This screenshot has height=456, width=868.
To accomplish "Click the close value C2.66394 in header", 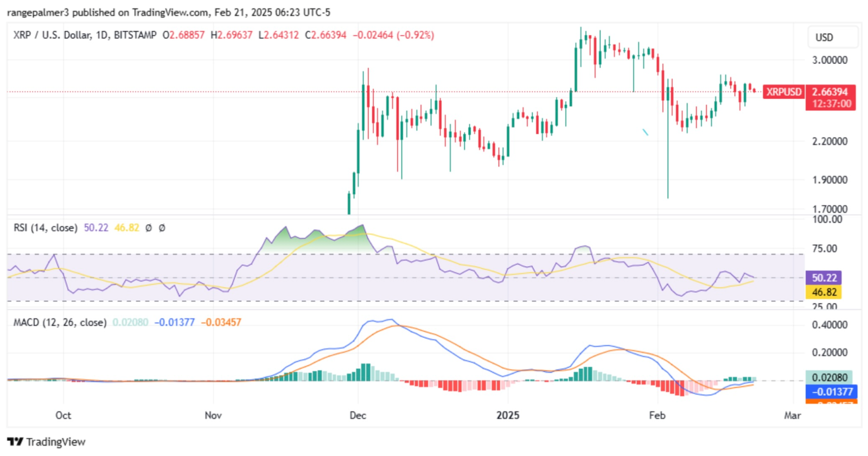I will click(325, 35).
